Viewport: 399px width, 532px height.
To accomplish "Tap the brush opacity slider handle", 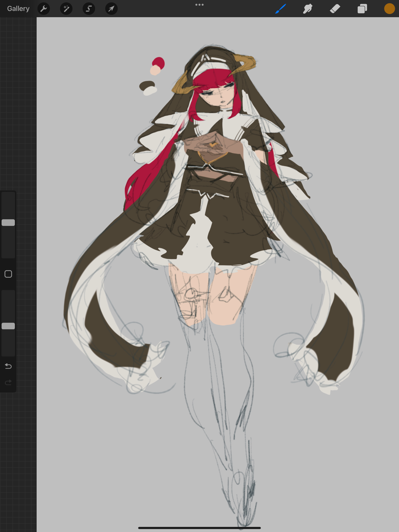I will [x=8, y=326].
